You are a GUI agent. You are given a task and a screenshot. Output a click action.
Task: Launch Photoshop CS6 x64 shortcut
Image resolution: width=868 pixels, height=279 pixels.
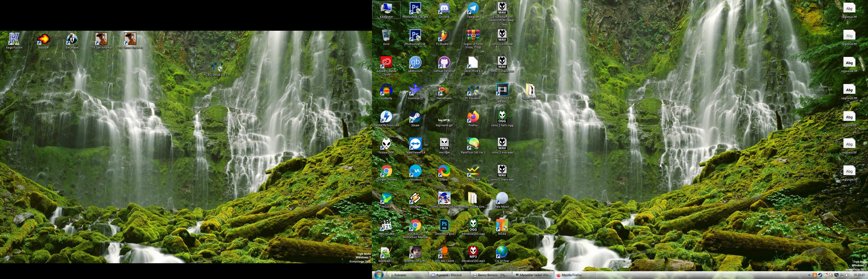(415, 10)
